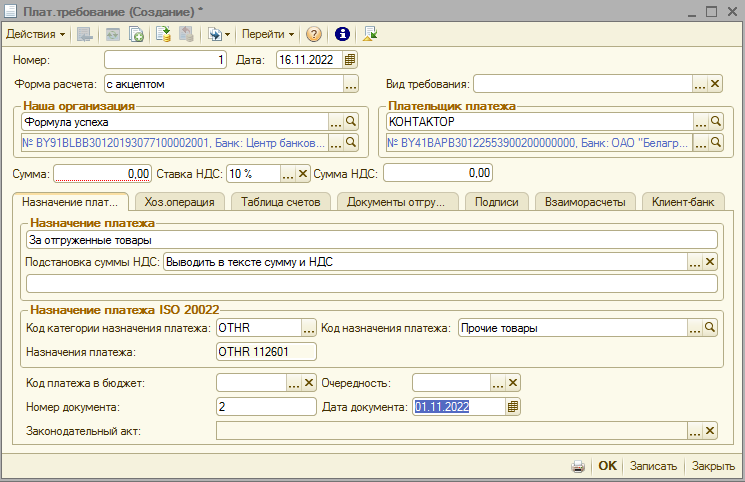Click the copy document toolbar icon

click(x=136, y=34)
